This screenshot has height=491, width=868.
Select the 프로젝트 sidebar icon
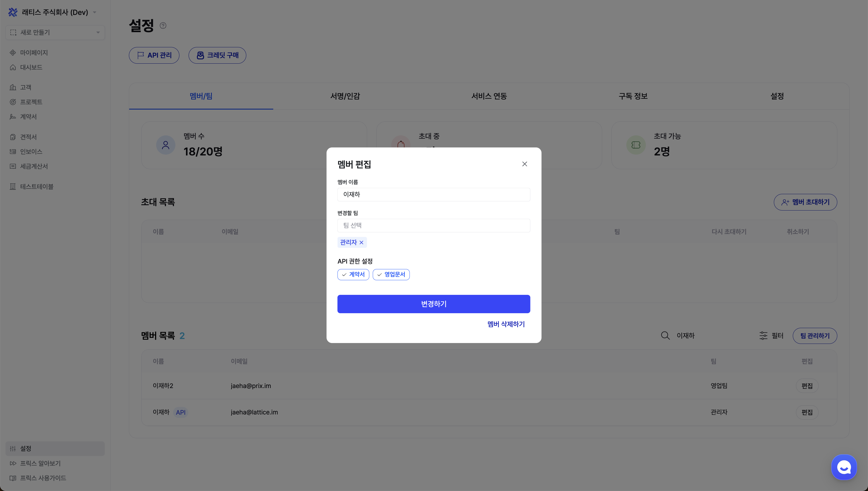click(13, 102)
